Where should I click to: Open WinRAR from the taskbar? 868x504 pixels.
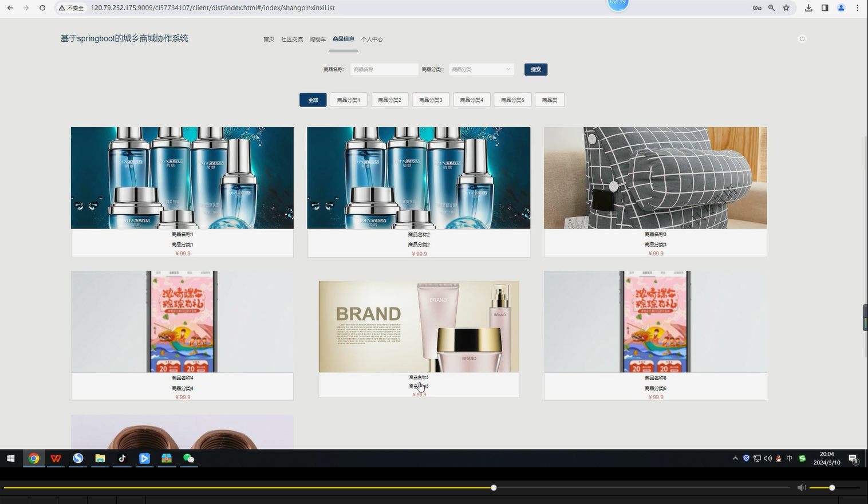(167, 458)
